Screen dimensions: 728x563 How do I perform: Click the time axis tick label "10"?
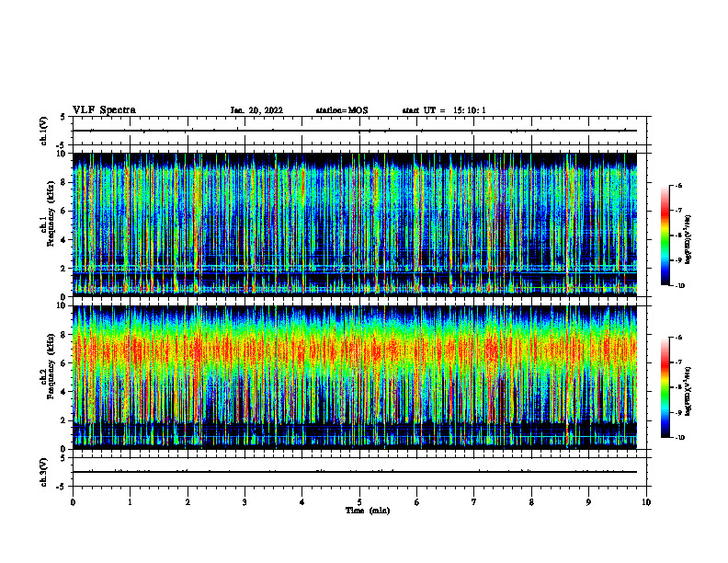[x=646, y=502]
